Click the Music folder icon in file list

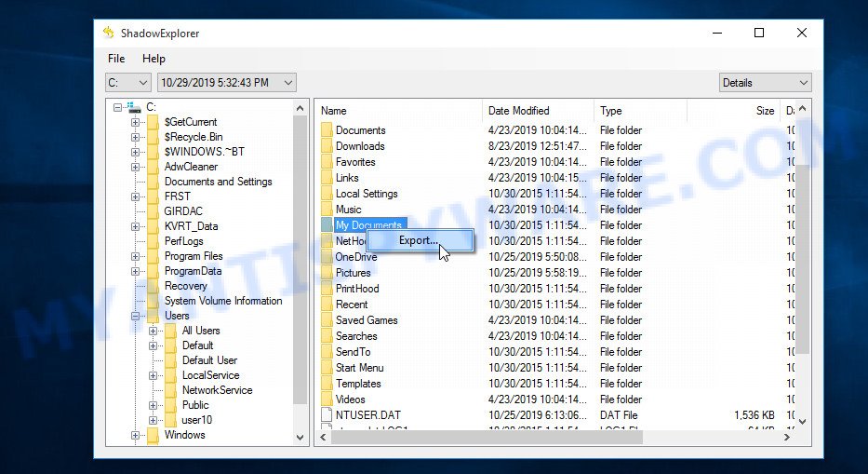[327, 210]
